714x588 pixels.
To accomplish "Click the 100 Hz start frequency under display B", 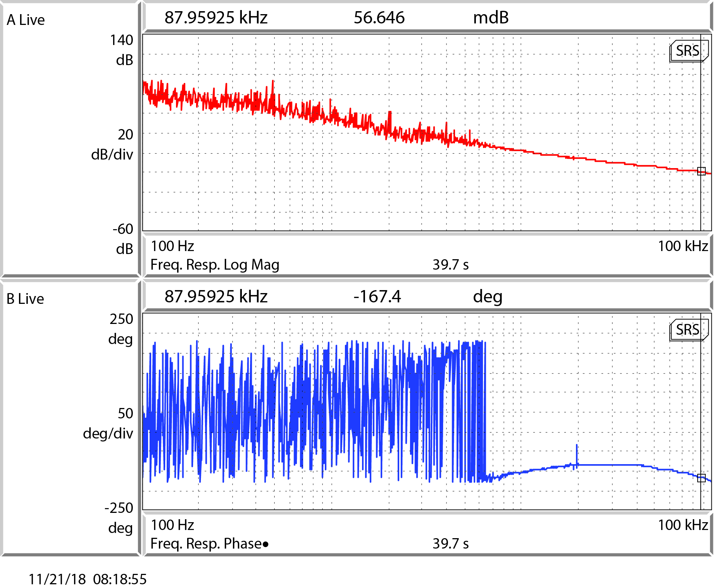I will pyautogui.click(x=172, y=525).
